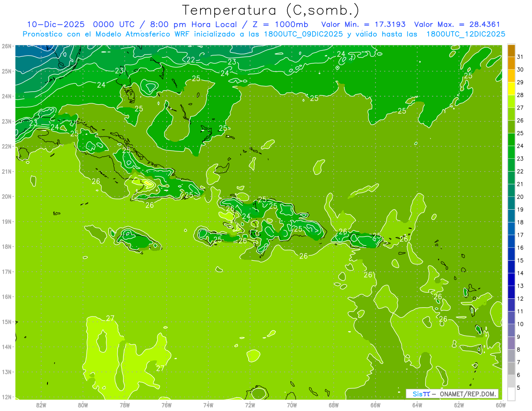Select 'Valor Max. = 28.4361' text
The height and width of the screenshot is (411, 532).
tap(457, 24)
